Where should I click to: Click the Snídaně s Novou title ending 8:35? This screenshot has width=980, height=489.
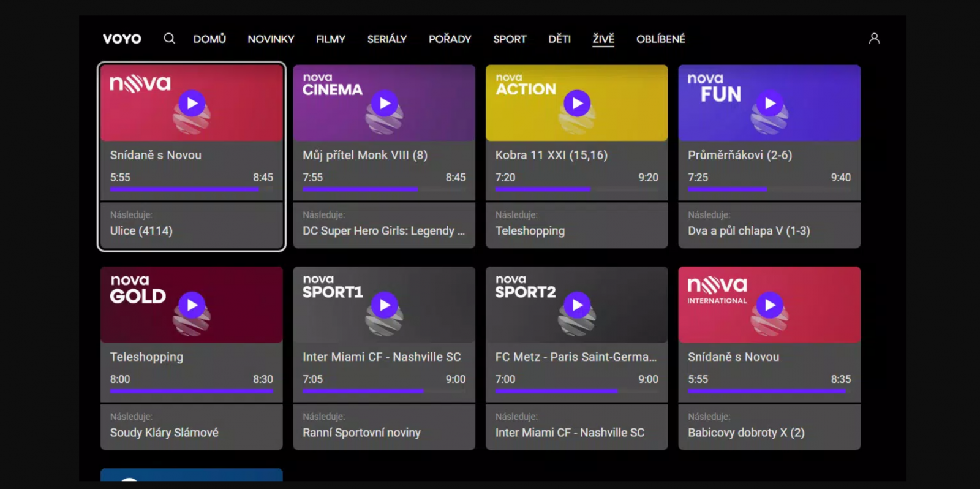pos(734,357)
